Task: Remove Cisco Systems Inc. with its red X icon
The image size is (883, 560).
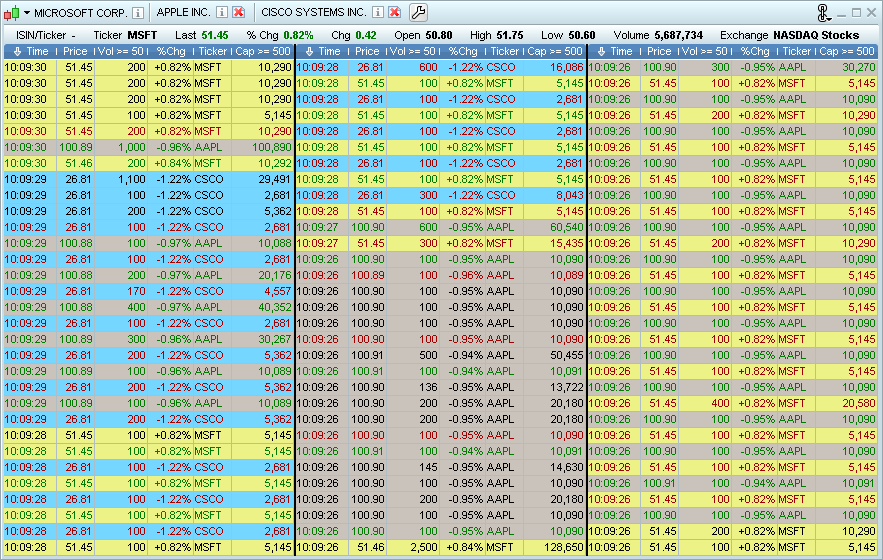Action: [x=395, y=12]
